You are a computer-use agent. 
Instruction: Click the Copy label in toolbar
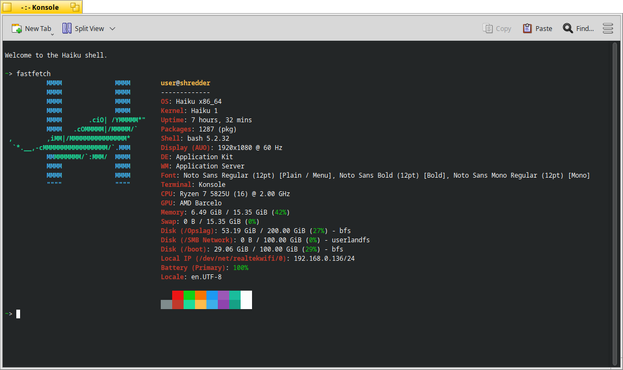(x=503, y=29)
